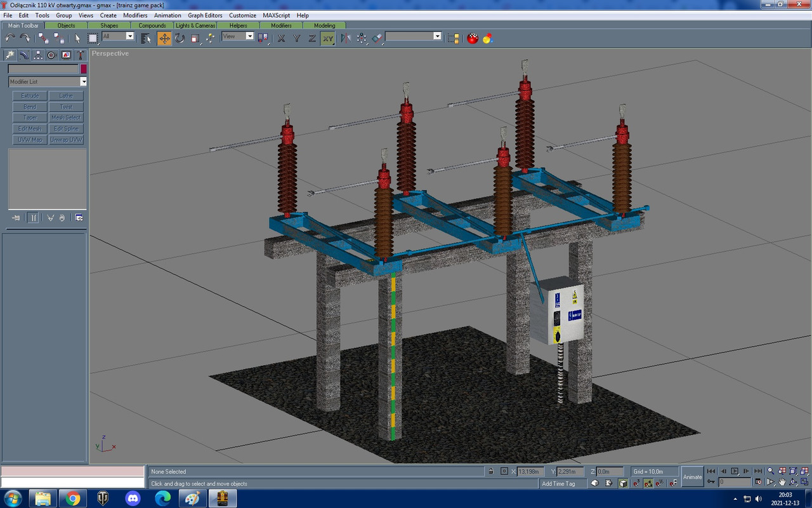Click the Redo arrow icon

[24, 38]
